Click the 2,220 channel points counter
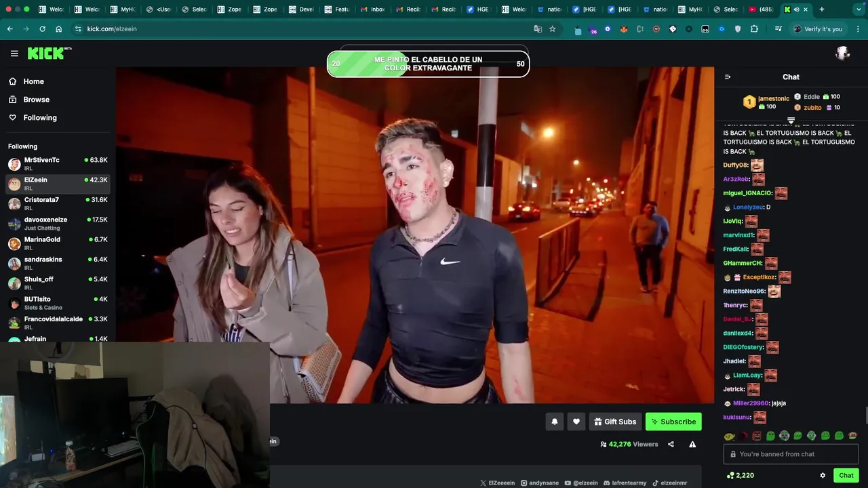Image resolution: width=868 pixels, height=488 pixels. tap(740, 476)
